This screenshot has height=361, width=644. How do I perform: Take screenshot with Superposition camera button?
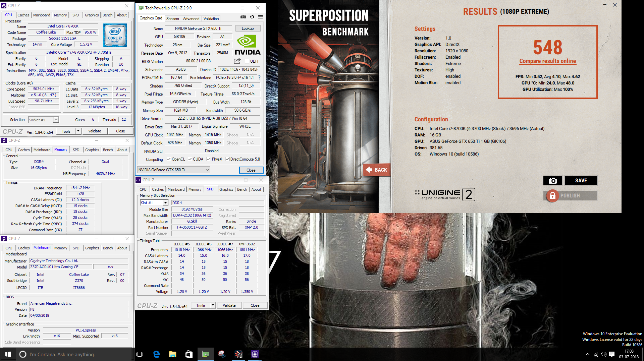552,181
